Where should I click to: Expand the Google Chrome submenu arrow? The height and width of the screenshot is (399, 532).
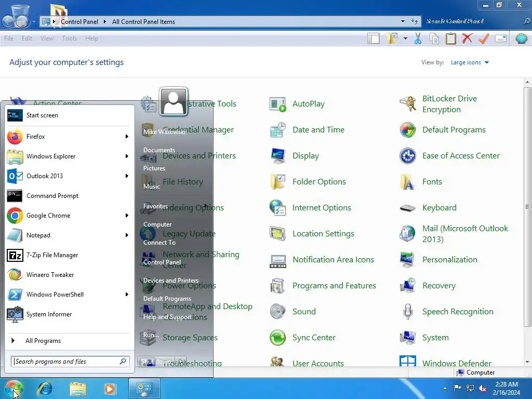tap(127, 216)
